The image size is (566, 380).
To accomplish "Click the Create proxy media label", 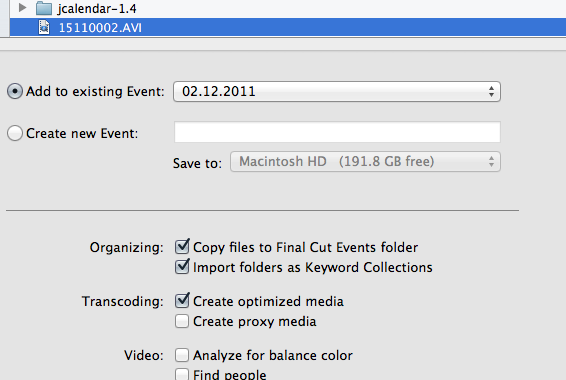I will click(255, 321).
